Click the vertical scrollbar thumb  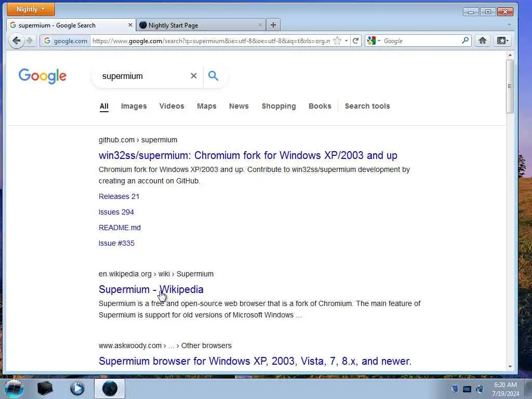tap(510, 86)
